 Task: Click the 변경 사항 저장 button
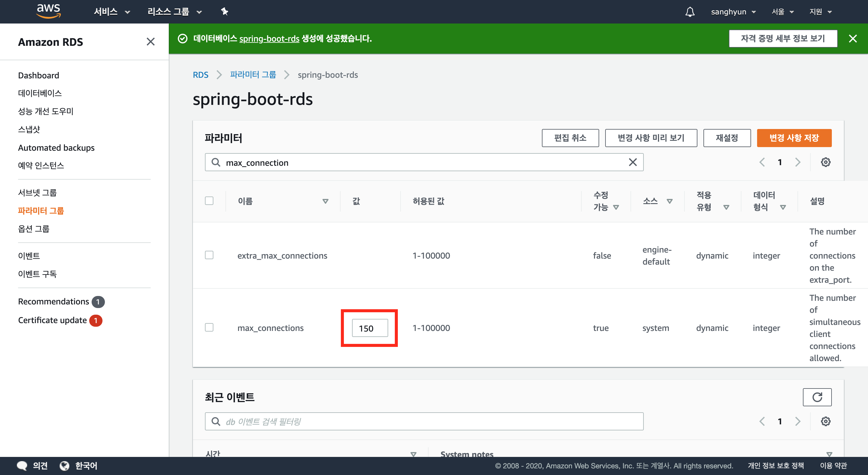click(x=794, y=138)
